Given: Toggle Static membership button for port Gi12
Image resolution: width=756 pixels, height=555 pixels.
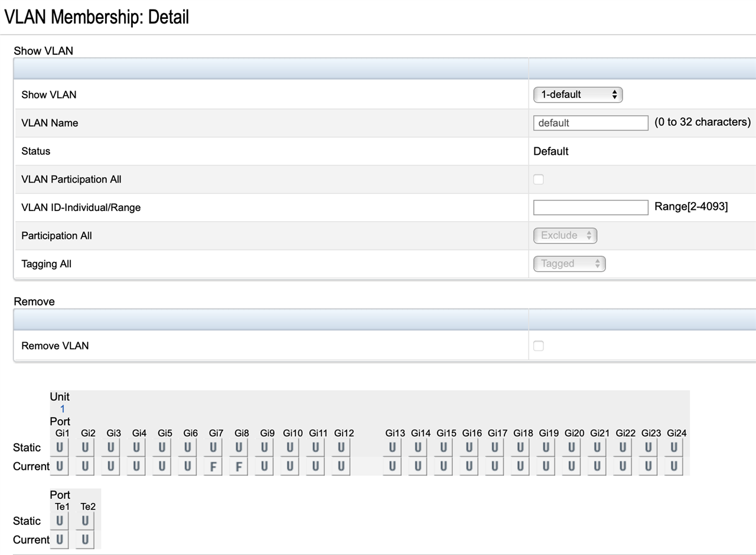Looking at the screenshot, I should point(341,447).
